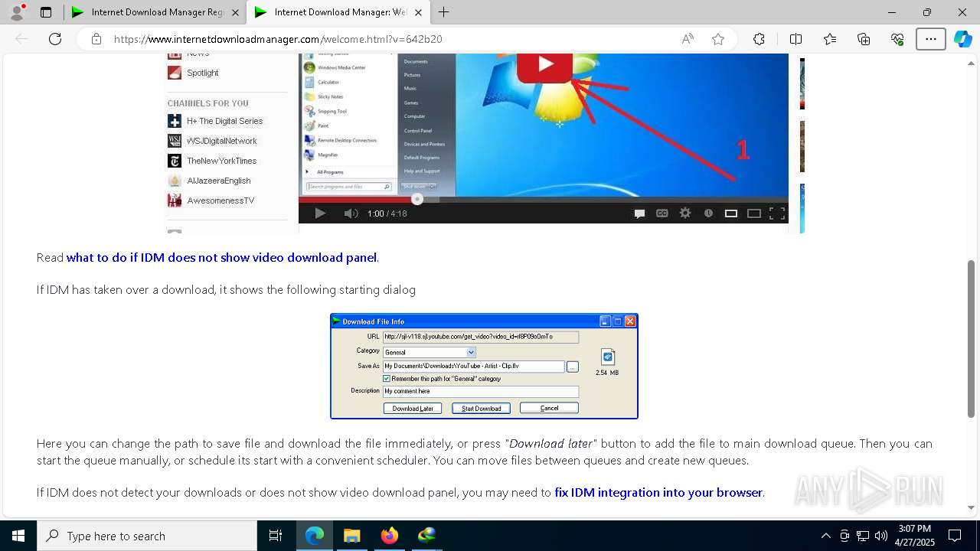Open the tab actions menu icon
The width and height of the screenshot is (980, 551).
click(x=46, y=12)
